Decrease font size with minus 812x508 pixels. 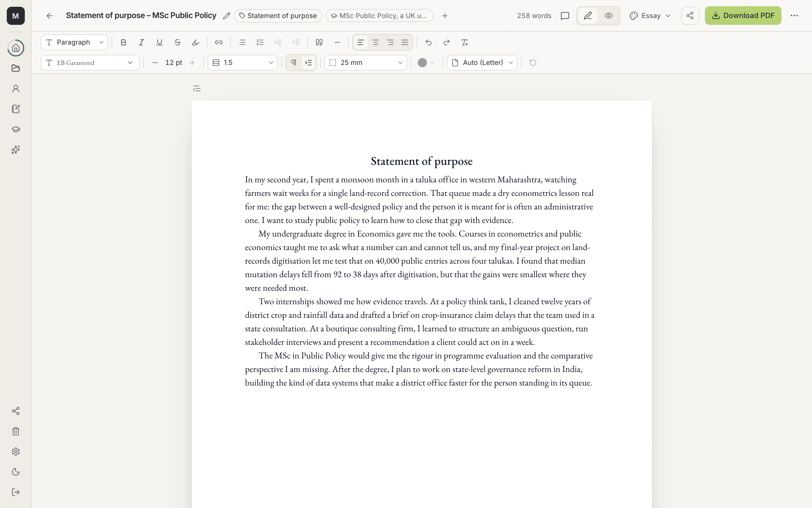(x=155, y=62)
